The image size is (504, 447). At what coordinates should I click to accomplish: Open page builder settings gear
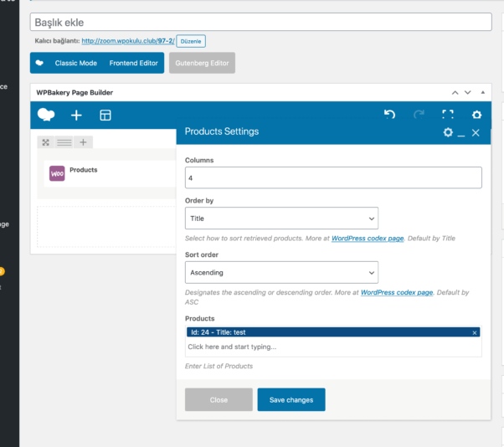tap(476, 115)
